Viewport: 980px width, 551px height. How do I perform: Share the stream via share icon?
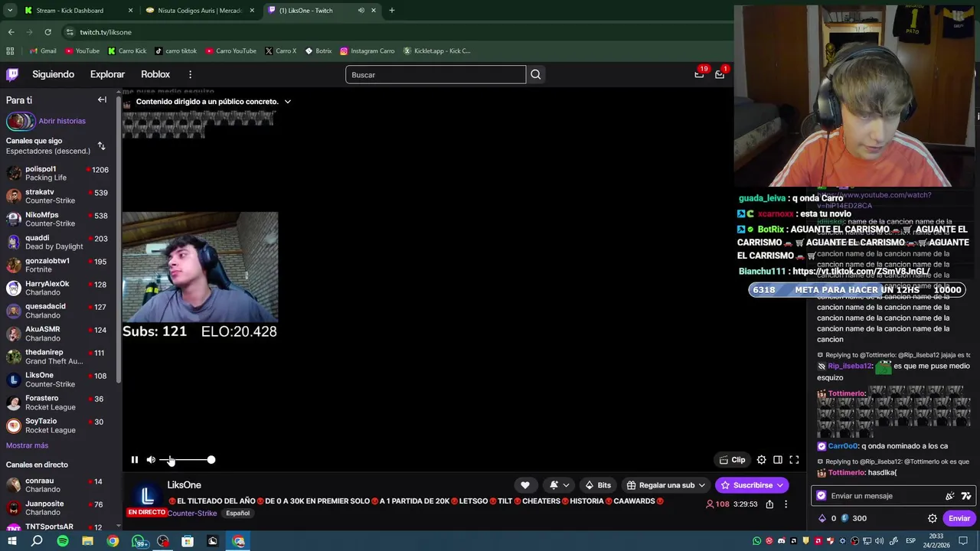click(769, 504)
